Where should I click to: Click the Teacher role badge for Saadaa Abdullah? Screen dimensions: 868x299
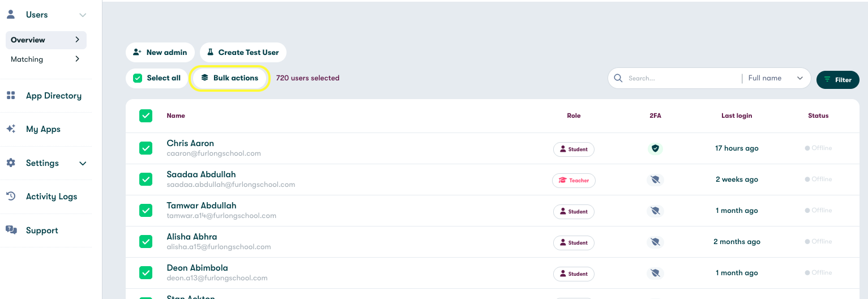click(x=574, y=180)
